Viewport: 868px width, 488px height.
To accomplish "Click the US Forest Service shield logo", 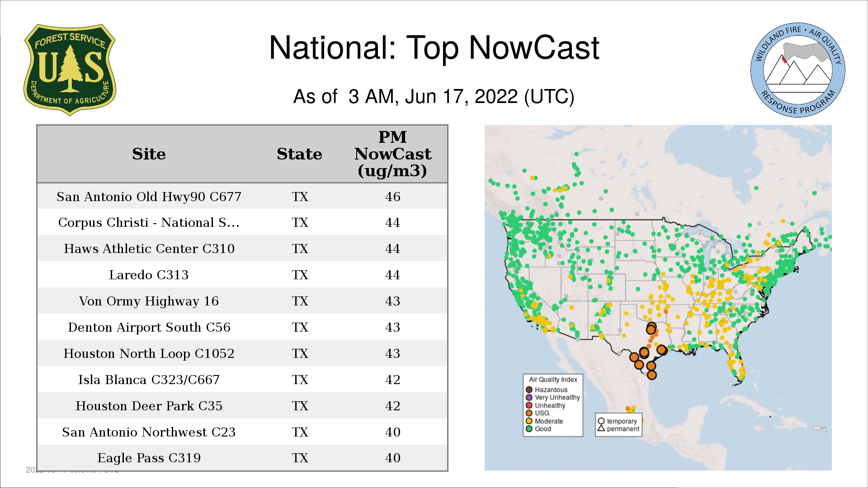I will [70, 70].
